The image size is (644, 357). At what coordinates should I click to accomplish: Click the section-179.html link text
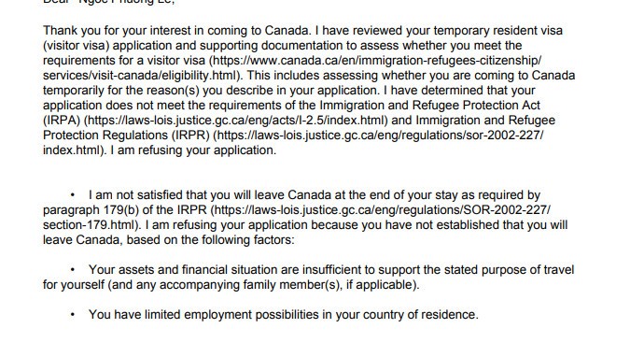coord(89,225)
